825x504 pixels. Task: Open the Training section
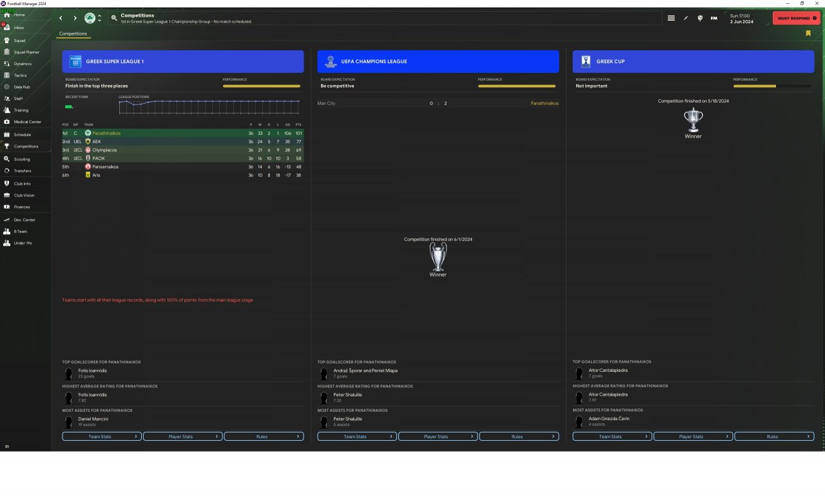[x=26, y=110]
